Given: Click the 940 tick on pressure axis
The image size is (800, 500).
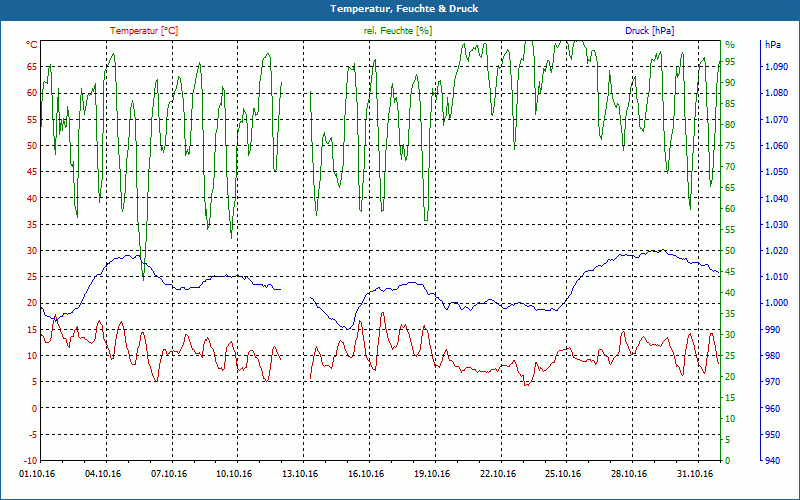Looking at the screenshot, I should (772, 461).
